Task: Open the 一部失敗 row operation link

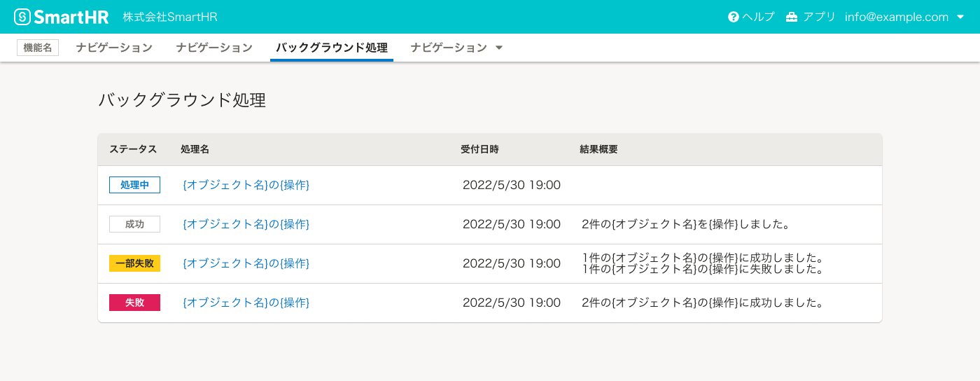Action: (x=246, y=263)
